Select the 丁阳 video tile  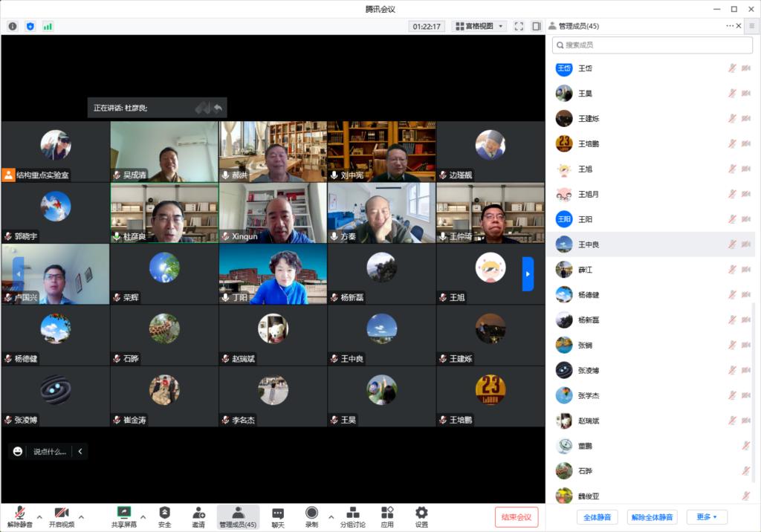point(273,273)
